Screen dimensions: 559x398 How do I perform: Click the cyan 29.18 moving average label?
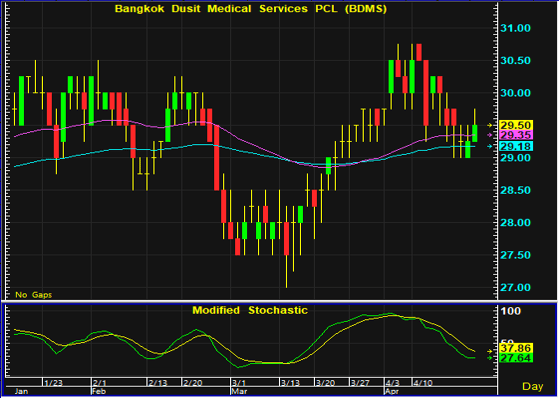(516, 146)
